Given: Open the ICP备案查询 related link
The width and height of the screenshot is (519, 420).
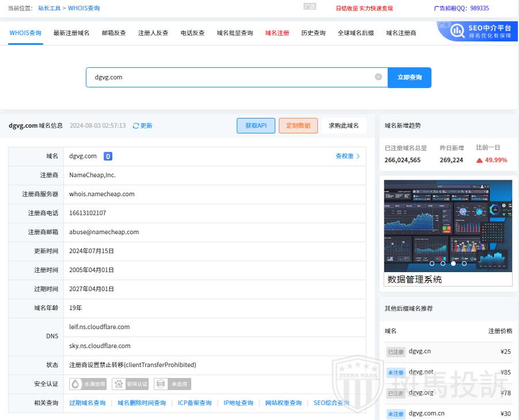Looking at the screenshot, I should (x=194, y=403).
